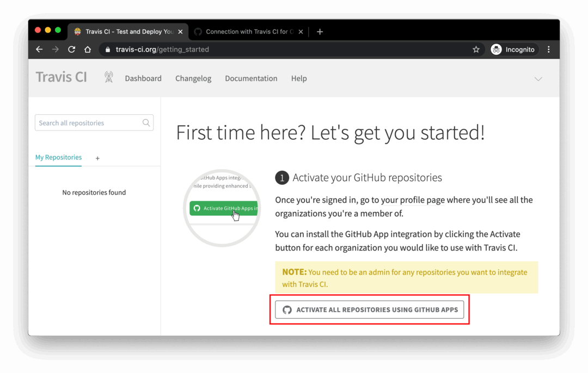
Task: Navigate back using the back arrow
Action: pyautogui.click(x=39, y=49)
